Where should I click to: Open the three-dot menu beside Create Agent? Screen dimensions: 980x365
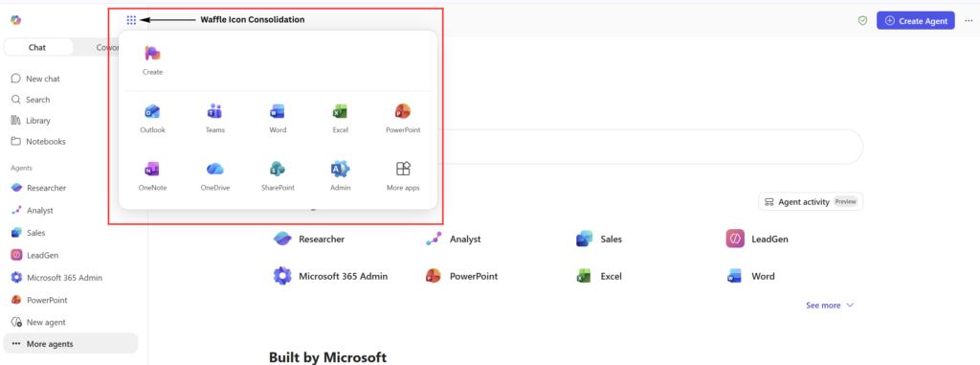(x=969, y=21)
